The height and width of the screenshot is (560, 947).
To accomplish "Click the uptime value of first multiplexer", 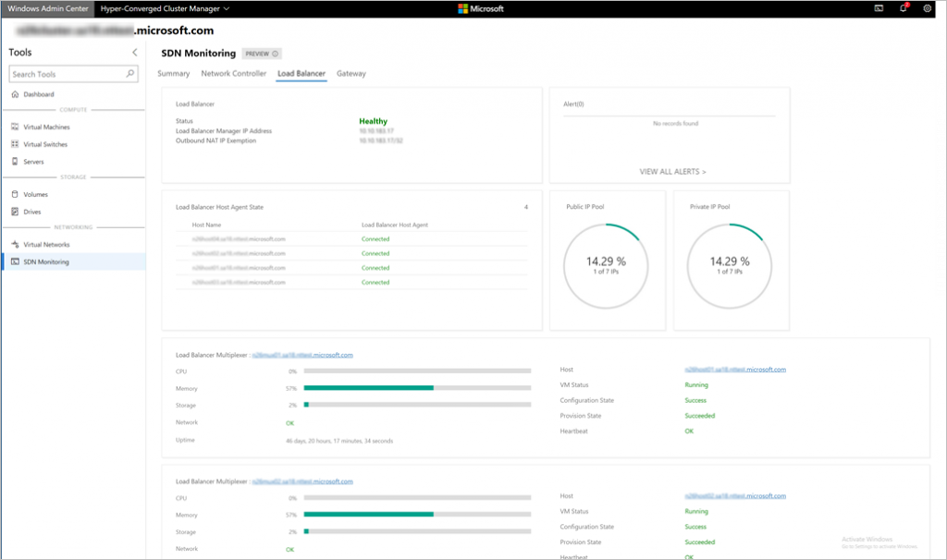I will pyautogui.click(x=339, y=441).
